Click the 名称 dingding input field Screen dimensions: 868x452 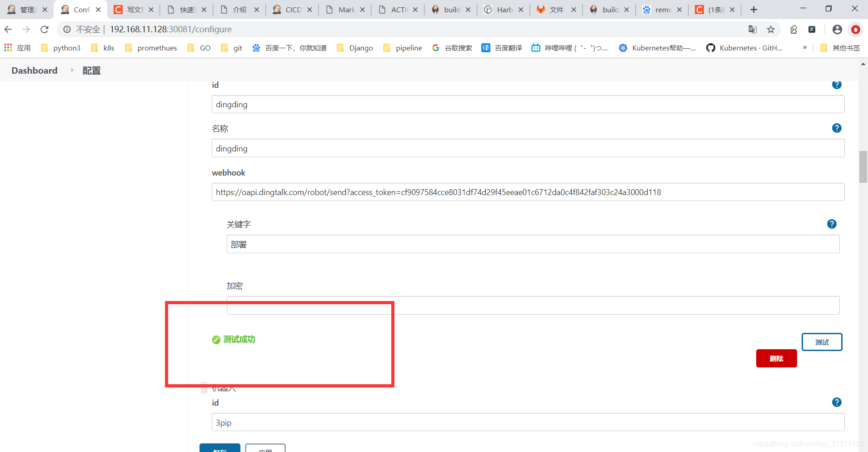coord(528,148)
